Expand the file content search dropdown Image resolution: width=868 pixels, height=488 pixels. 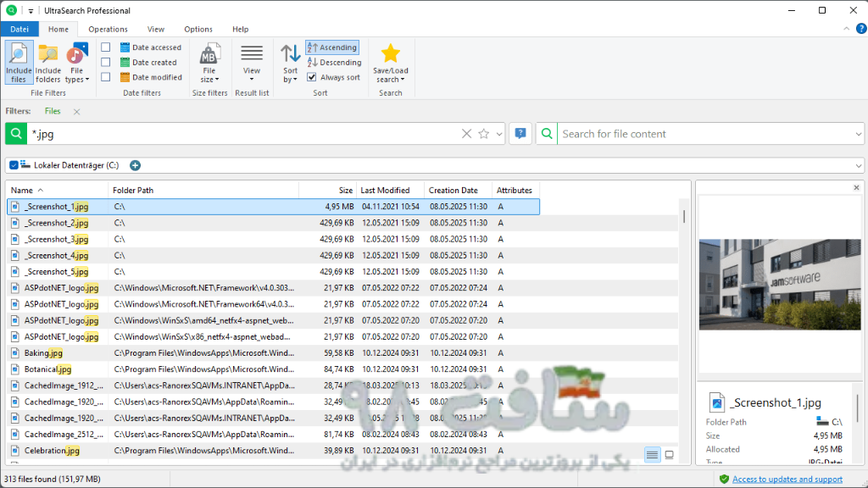(x=858, y=134)
